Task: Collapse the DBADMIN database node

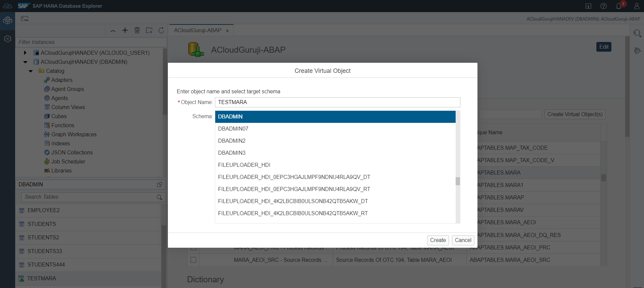Action: pyautogui.click(x=25, y=62)
